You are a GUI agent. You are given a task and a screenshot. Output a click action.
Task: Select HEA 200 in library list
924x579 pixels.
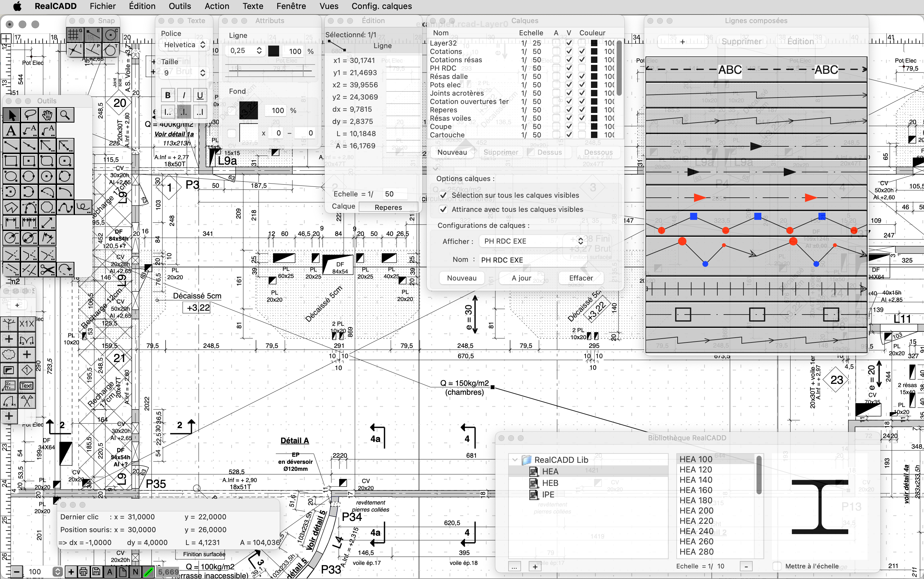click(696, 510)
